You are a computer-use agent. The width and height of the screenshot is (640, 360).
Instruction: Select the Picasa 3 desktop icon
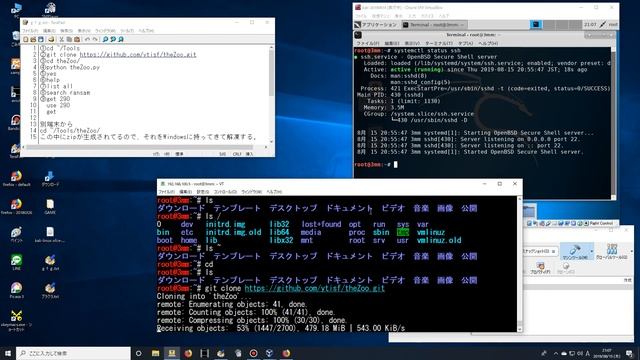(16, 290)
